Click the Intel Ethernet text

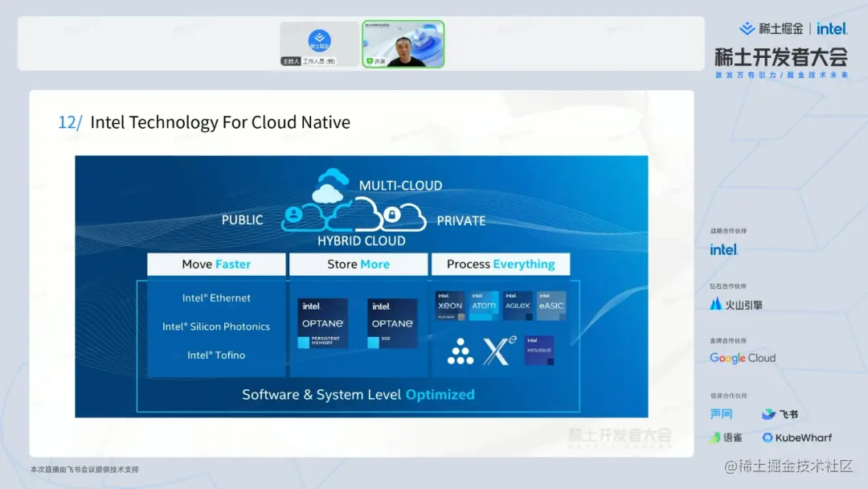[x=216, y=298]
